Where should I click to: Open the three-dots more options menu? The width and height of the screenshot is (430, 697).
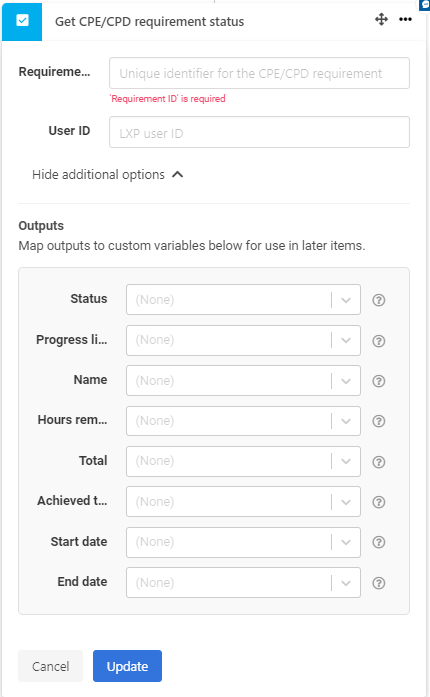[x=405, y=20]
